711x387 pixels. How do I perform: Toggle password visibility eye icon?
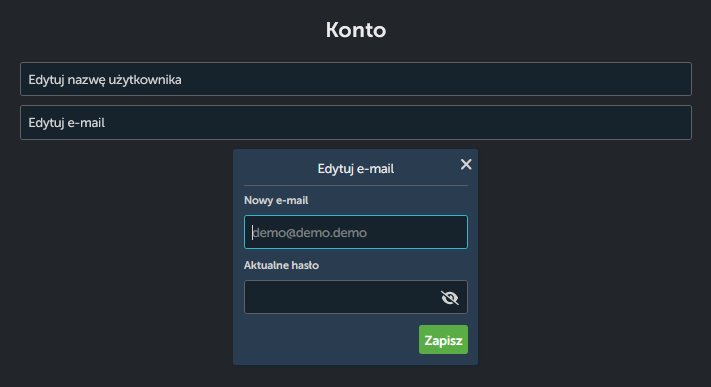[449, 298]
